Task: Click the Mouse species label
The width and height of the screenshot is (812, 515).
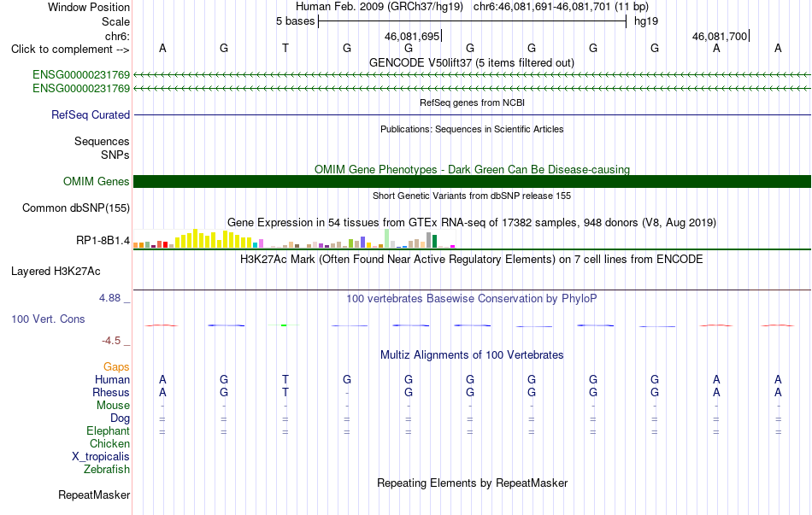Action: click(113, 406)
